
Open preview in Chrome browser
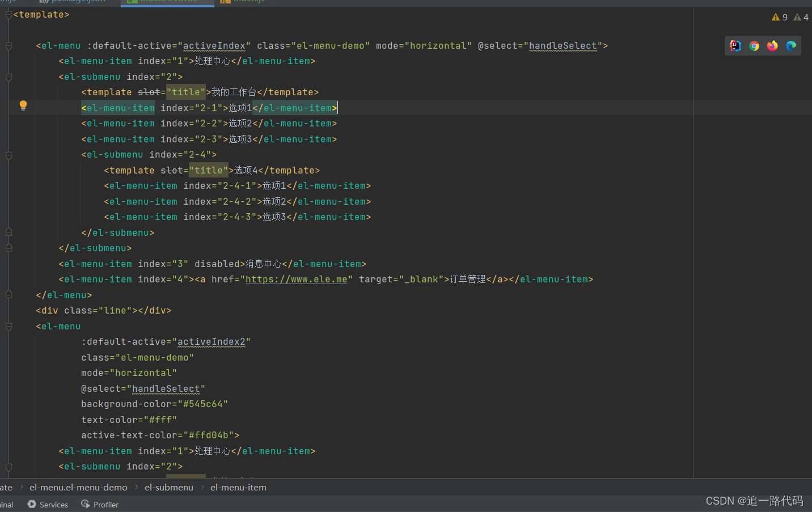(754, 46)
